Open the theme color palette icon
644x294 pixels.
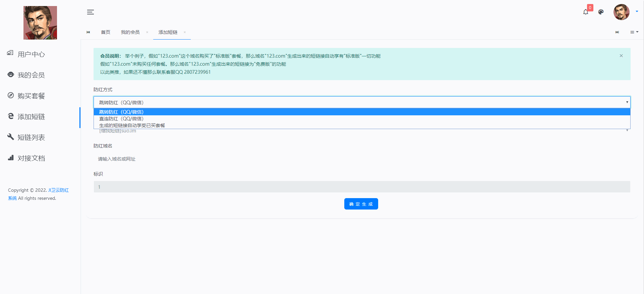[601, 12]
